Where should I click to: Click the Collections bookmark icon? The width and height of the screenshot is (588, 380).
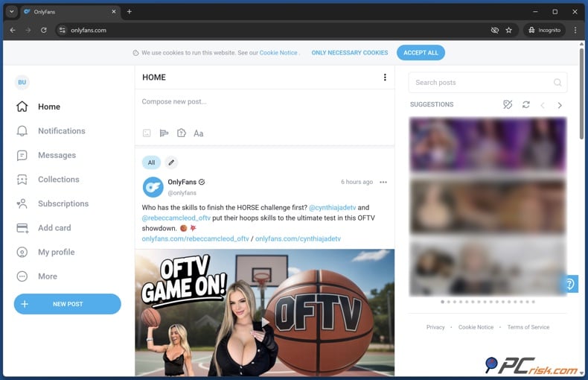tap(22, 180)
